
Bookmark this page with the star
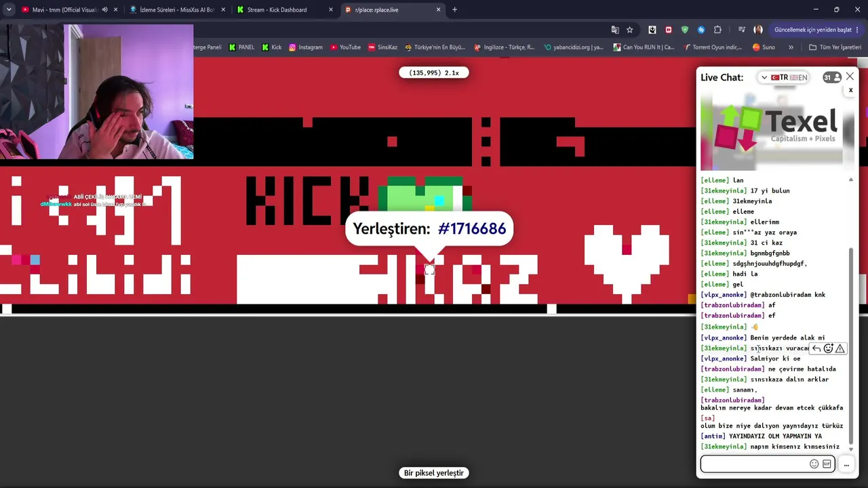click(x=629, y=30)
